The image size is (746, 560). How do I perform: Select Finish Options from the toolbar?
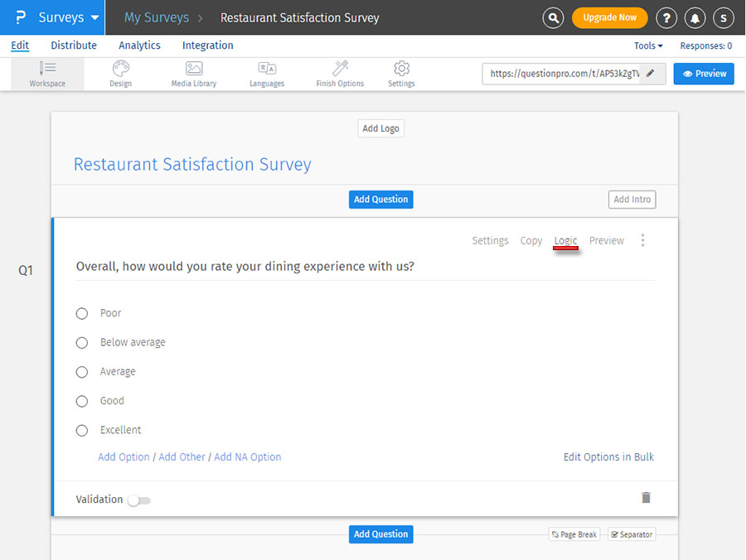339,74
